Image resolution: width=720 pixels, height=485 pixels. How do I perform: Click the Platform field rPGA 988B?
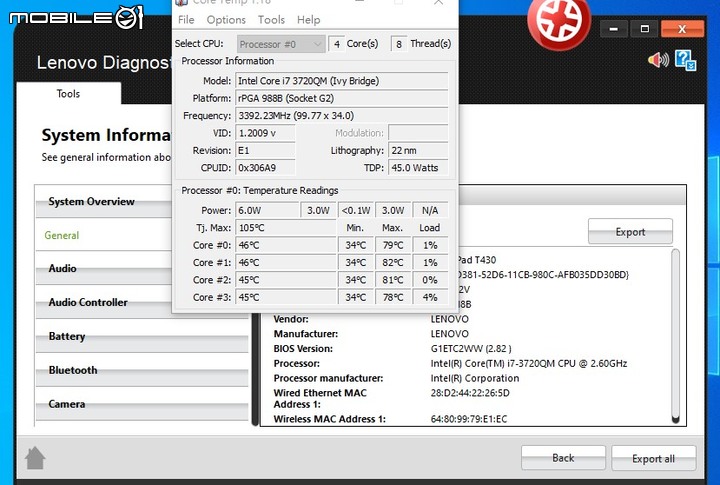click(342, 98)
